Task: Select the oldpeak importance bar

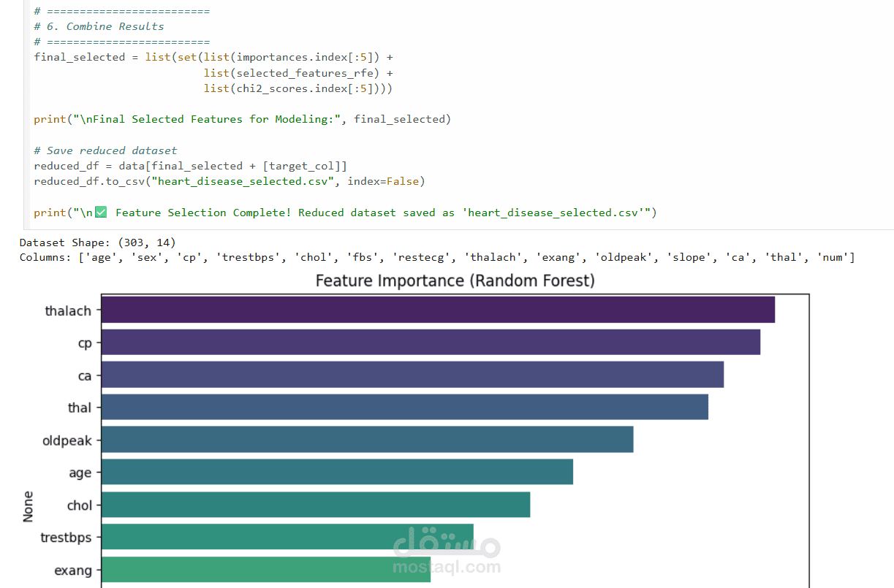Action: tap(367, 440)
